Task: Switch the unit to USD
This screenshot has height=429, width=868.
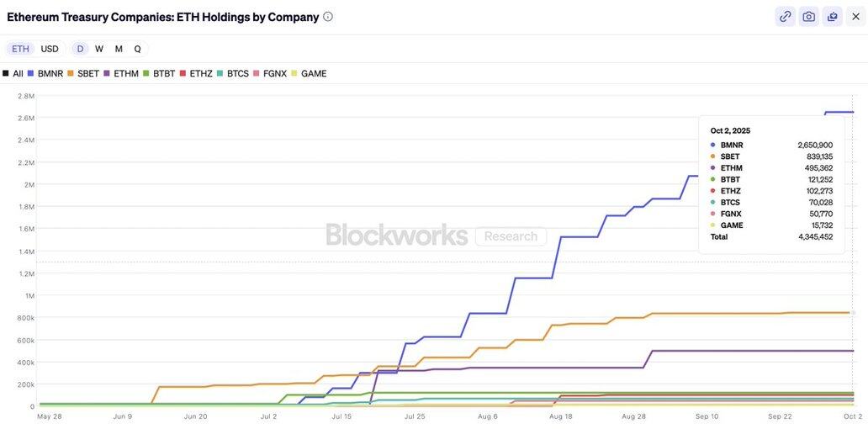Action: click(x=50, y=49)
